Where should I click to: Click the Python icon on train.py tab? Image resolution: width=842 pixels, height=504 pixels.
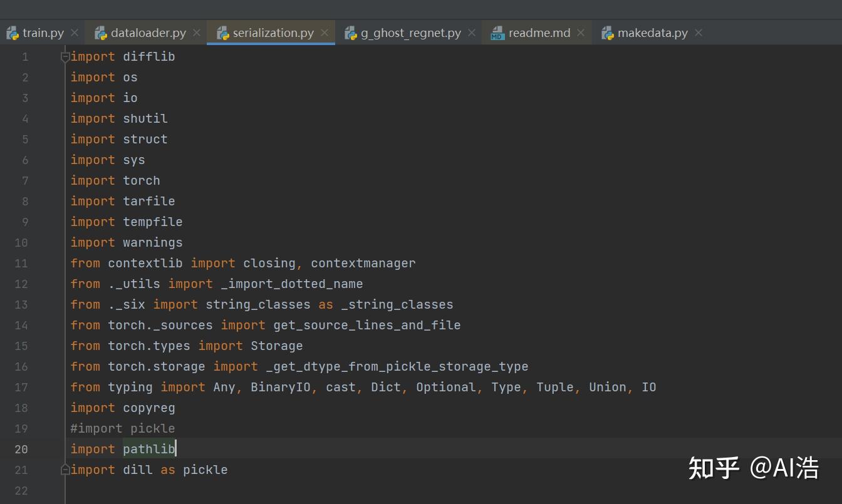(13, 33)
